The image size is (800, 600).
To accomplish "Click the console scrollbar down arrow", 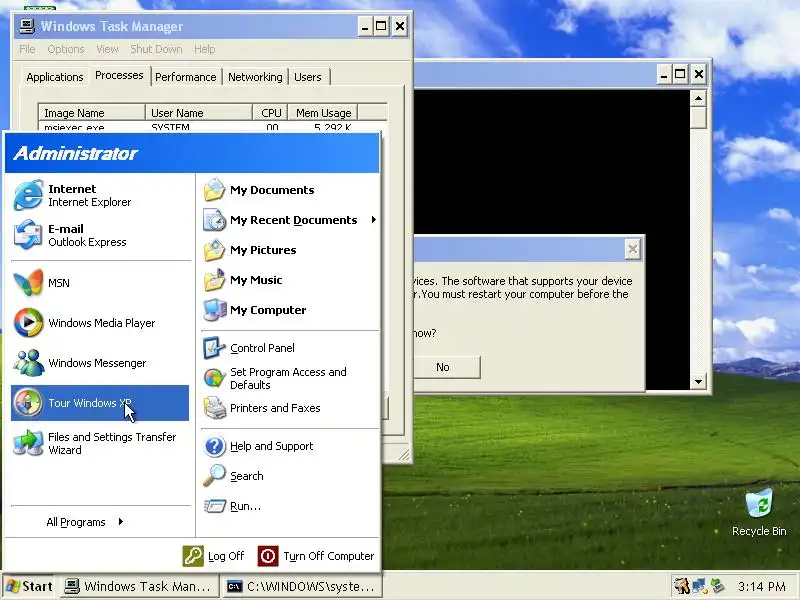I will click(698, 381).
